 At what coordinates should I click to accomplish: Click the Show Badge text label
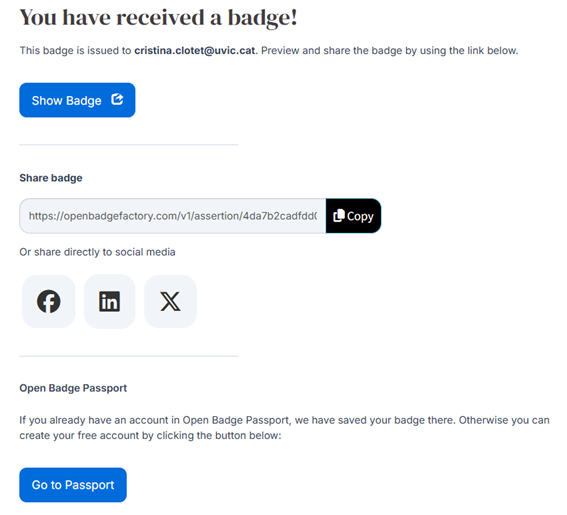point(67,101)
